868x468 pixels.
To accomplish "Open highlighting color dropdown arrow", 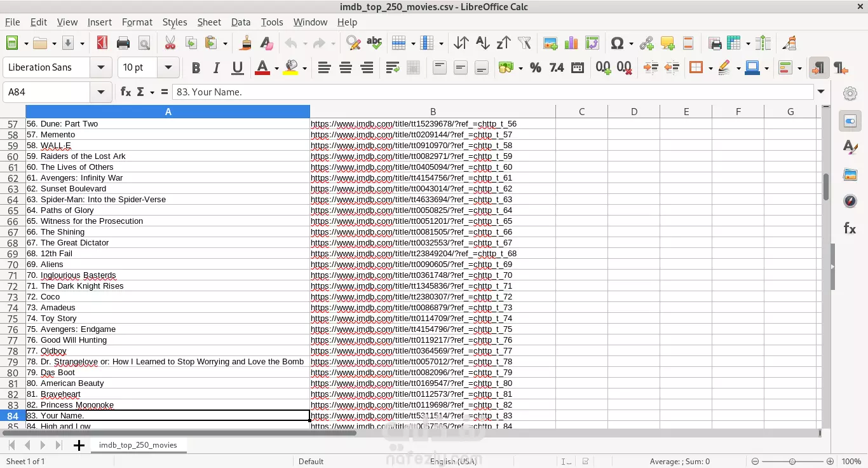I will coord(304,68).
